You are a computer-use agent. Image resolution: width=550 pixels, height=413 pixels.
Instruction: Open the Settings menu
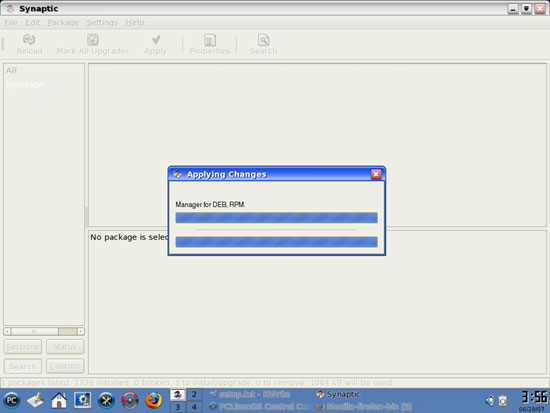tap(102, 22)
